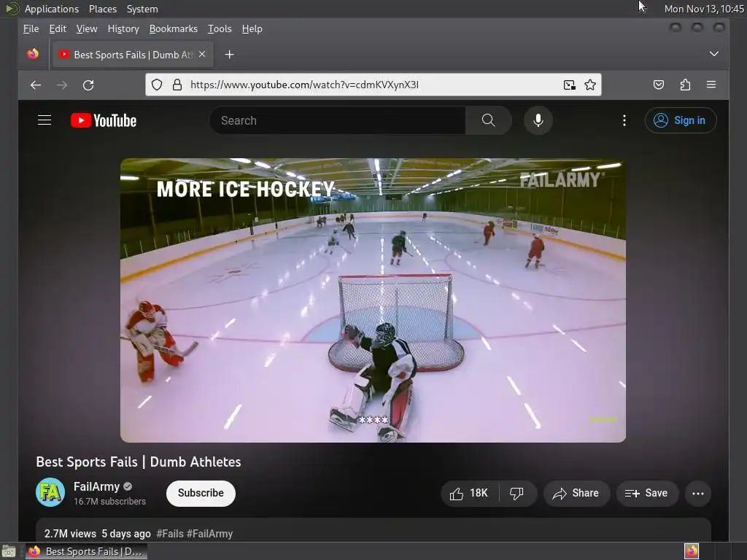Image resolution: width=747 pixels, height=560 pixels.
Task: Like the video with thumbs-up 18K
Action: point(469,494)
